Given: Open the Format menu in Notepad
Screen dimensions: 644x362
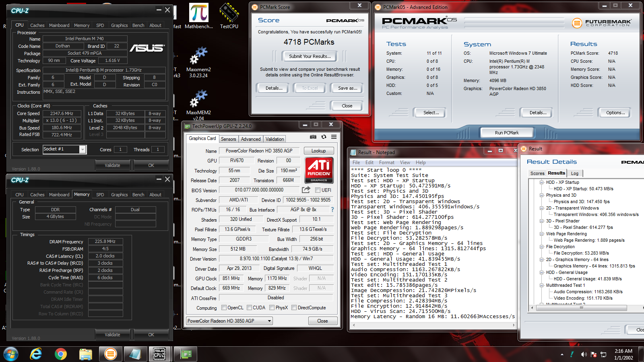Looking at the screenshot, I should [x=386, y=162].
